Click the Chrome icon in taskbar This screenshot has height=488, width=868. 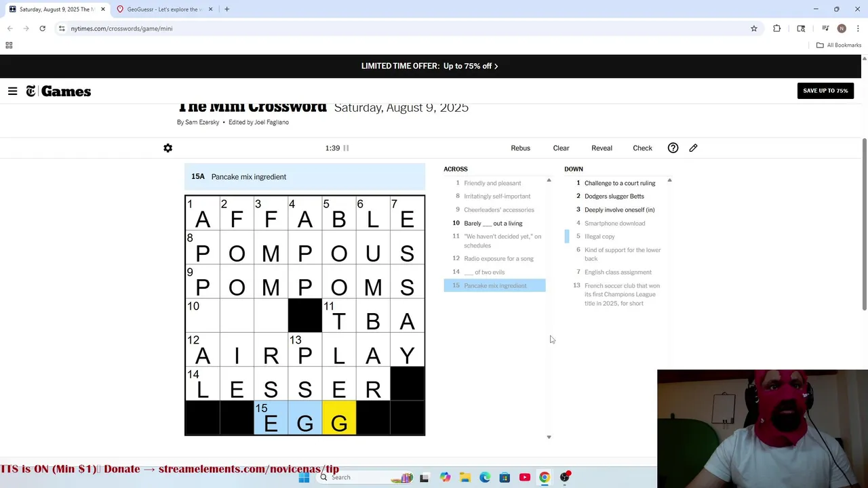pos(545,477)
